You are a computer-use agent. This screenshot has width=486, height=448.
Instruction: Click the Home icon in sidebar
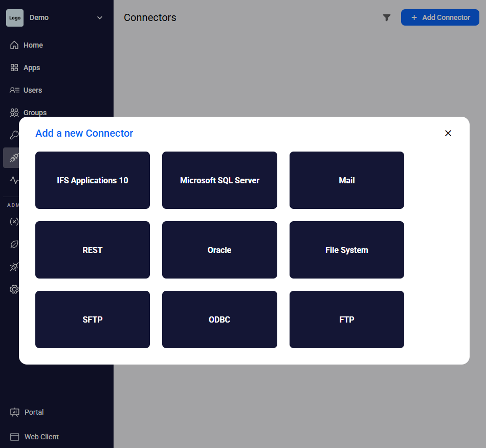(x=14, y=45)
